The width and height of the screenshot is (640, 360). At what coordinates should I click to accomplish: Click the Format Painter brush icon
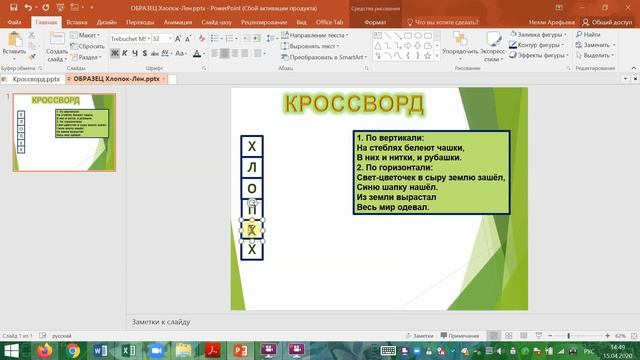32,57
